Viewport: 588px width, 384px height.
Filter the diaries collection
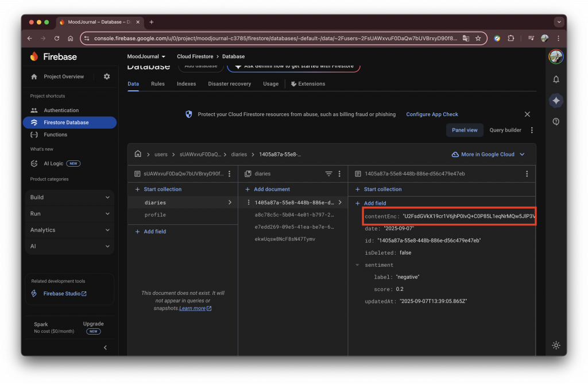point(328,174)
